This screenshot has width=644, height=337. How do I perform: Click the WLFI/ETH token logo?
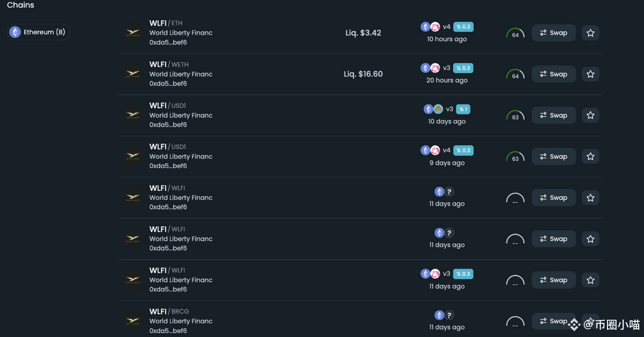pos(133,33)
